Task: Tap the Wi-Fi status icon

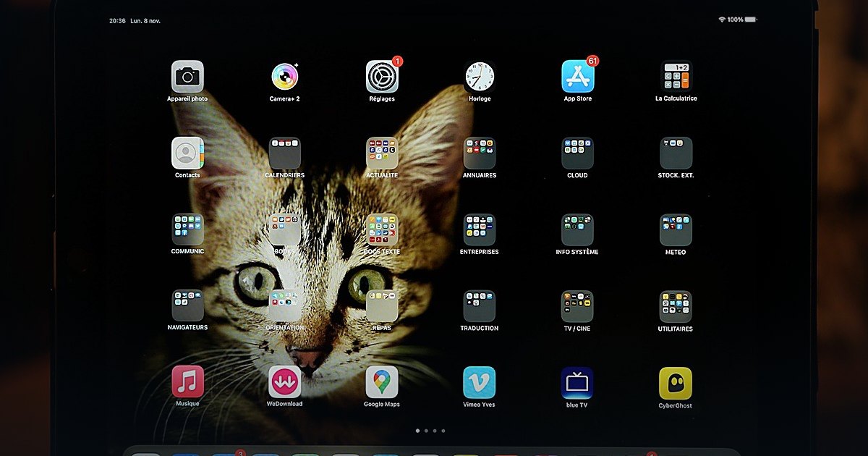Action: click(x=722, y=20)
